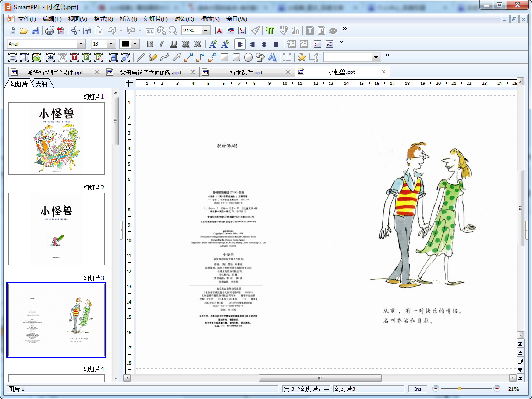Toggle strikethrough X formatting
Image resolution: width=532 pixels, height=399 pixels.
[x=186, y=44]
